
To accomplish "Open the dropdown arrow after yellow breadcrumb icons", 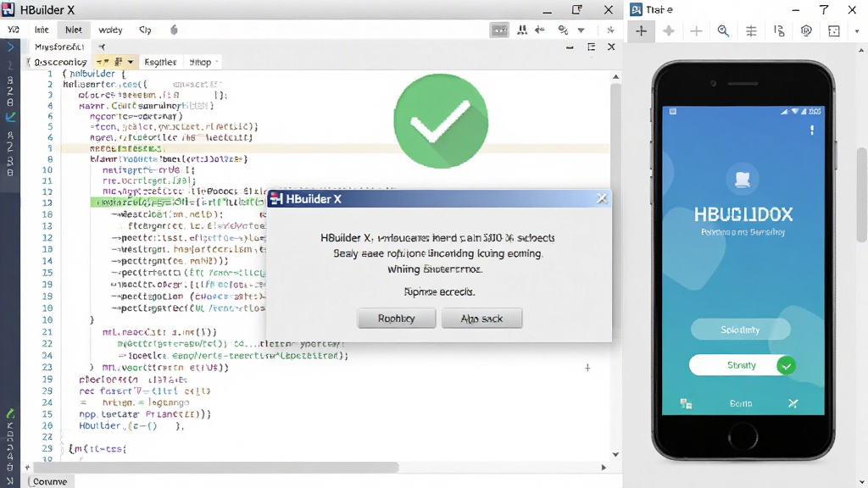I will click(x=131, y=62).
